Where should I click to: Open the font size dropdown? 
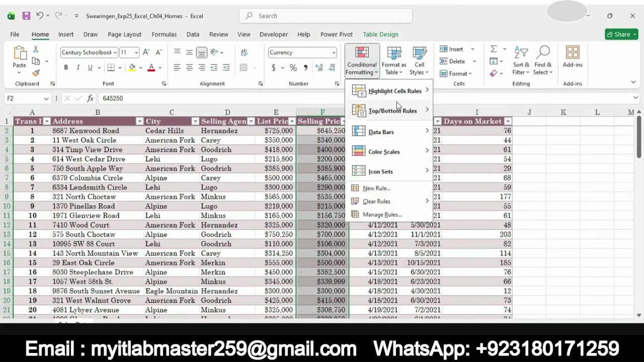[137, 52]
